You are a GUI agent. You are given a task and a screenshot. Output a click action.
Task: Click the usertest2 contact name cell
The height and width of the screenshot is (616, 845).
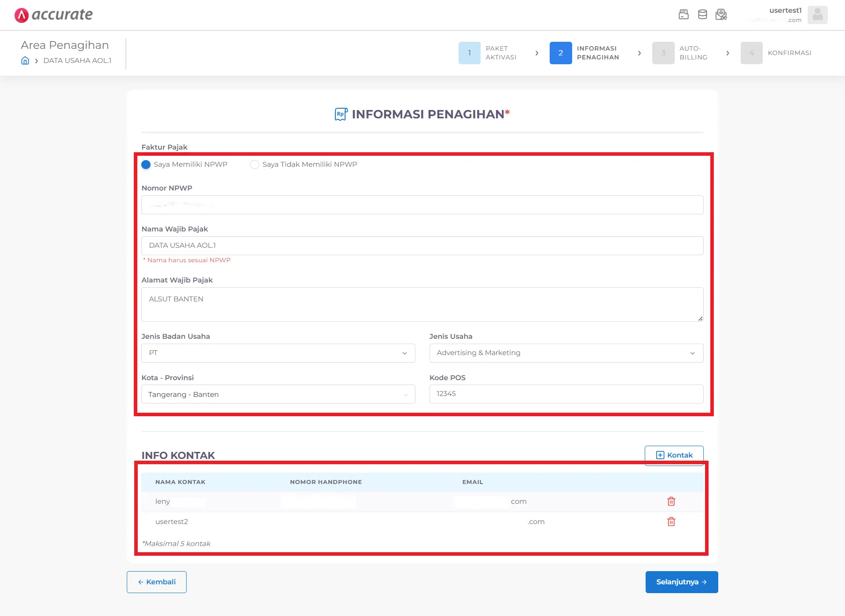[172, 522]
